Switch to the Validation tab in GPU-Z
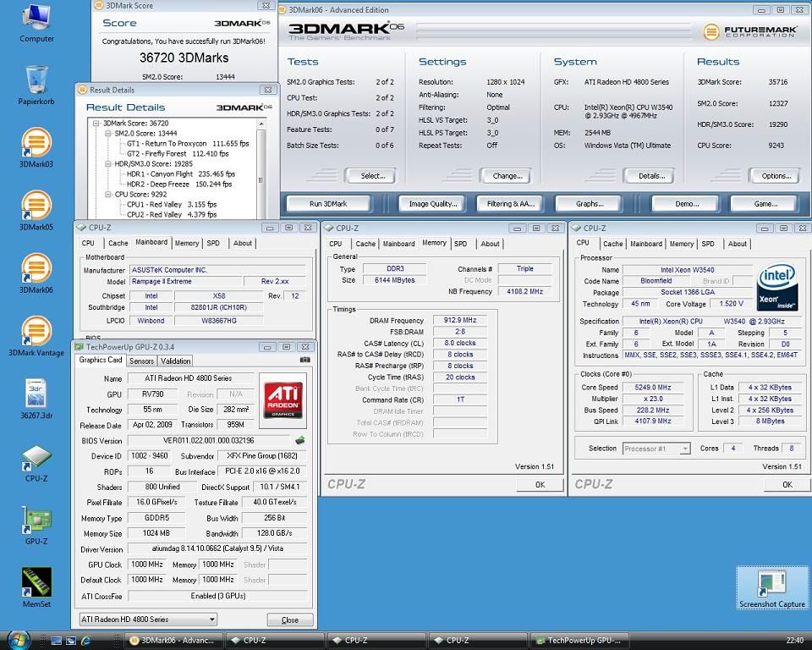 point(175,361)
